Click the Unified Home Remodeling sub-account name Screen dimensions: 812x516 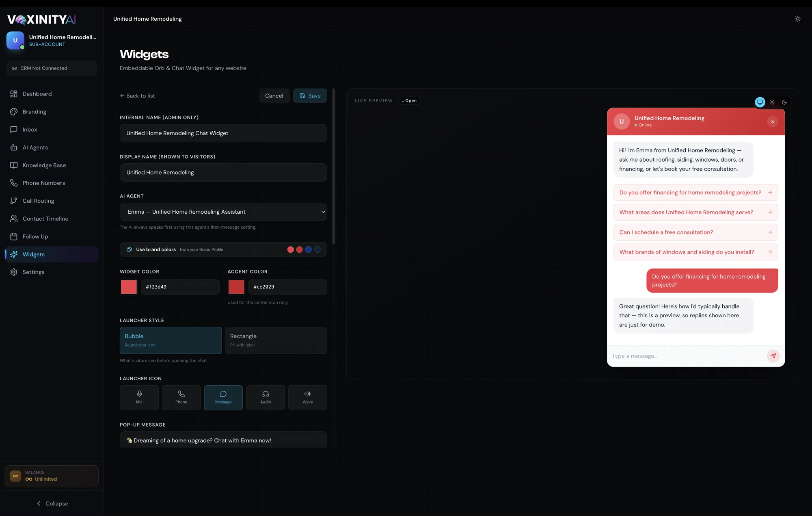click(x=63, y=37)
